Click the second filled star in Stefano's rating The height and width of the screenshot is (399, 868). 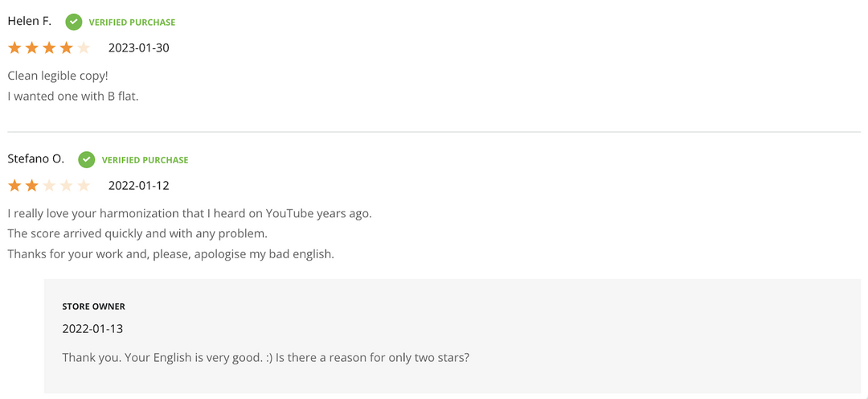tap(31, 186)
